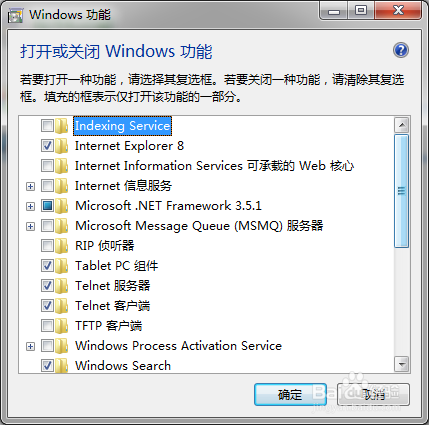429x425 pixels.
Task: Click the scrollbar down arrow
Action: click(402, 364)
